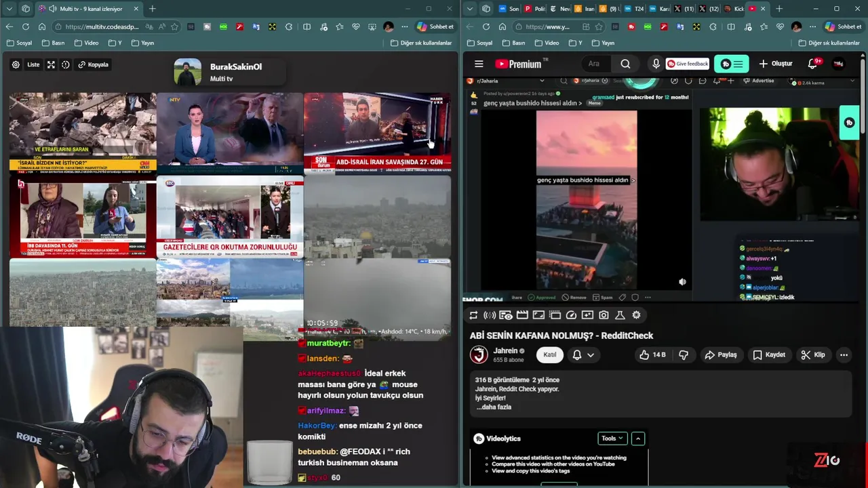Collapse the Videolytics panel chevron
Viewport: 868px width, 488px height.
pos(638,439)
